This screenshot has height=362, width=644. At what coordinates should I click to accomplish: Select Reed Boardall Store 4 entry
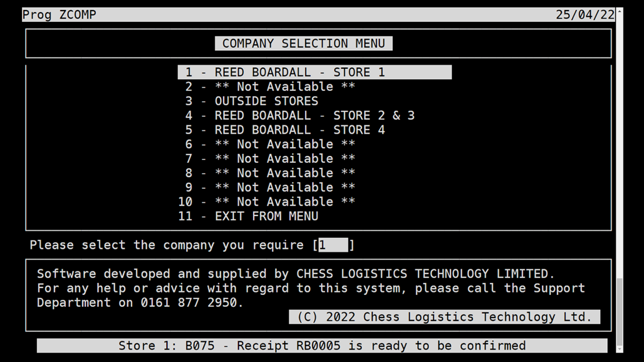pyautogui.click(x=285, y=130)
